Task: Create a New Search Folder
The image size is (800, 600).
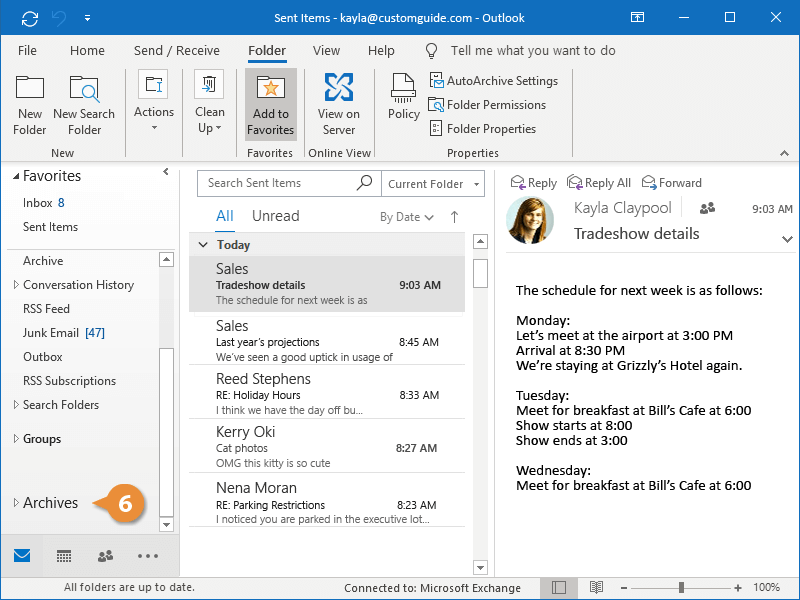Action: pyautogui.click(x=84, y=106)
